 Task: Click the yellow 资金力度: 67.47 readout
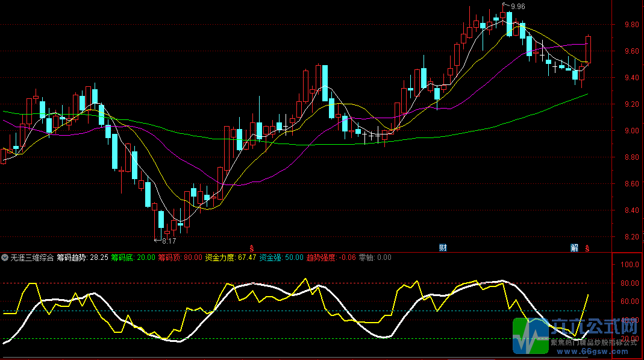coord(230,257)
